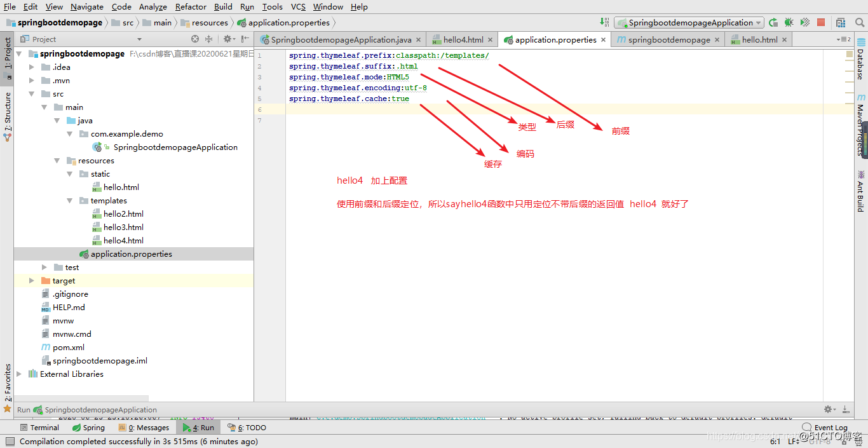The height and width of the screenshot is (448, 868).
Task: Open the 0: Messages tool window
Action: tap(144, 428)
